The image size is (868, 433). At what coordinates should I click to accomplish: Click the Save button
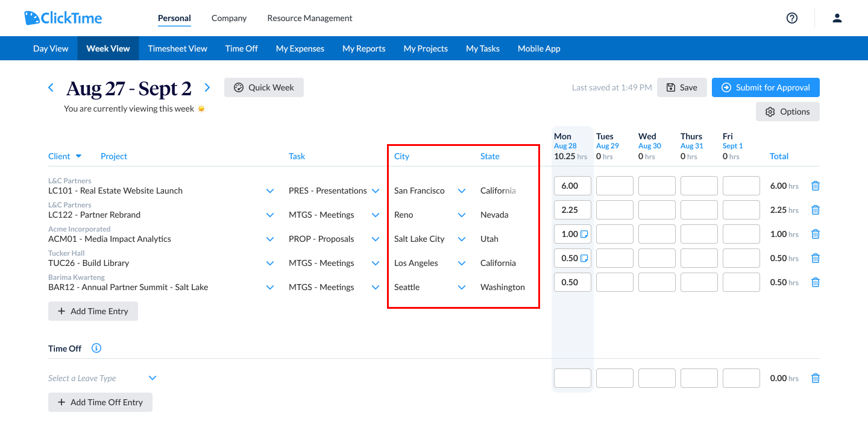[682, 87]
